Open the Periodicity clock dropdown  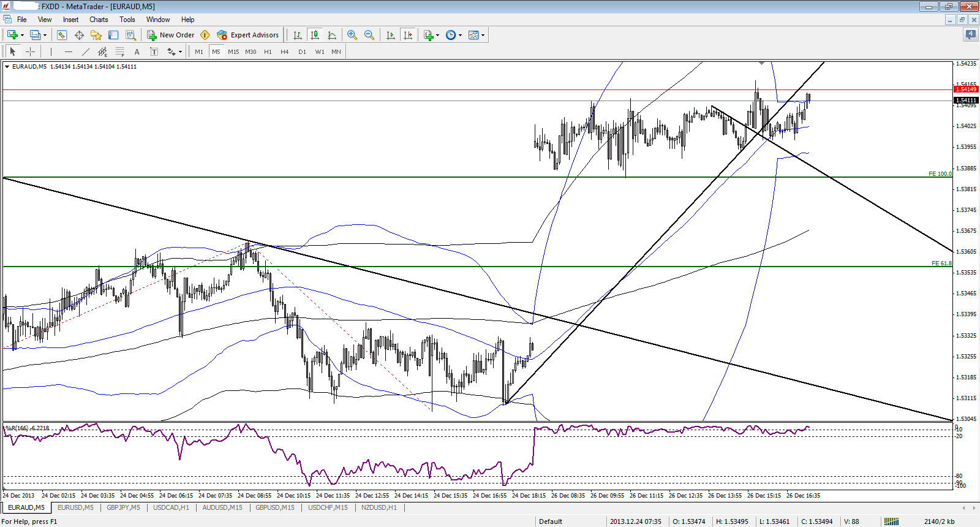tap(453, 35)
